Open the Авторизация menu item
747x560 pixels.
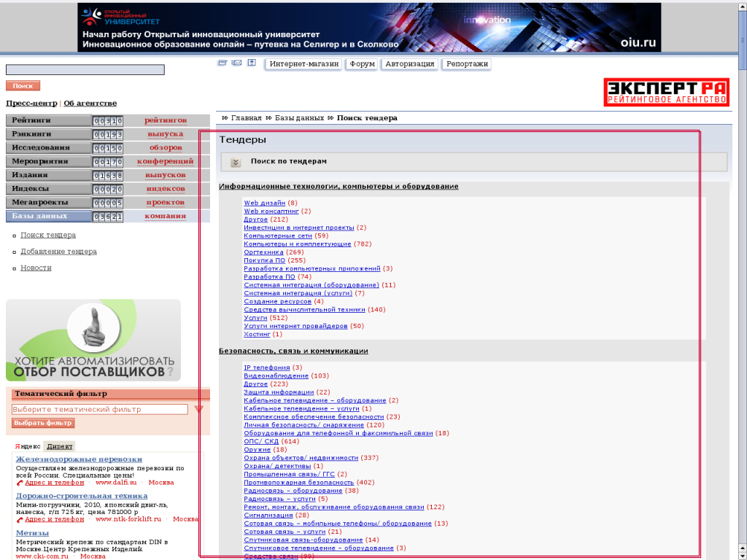410,64
